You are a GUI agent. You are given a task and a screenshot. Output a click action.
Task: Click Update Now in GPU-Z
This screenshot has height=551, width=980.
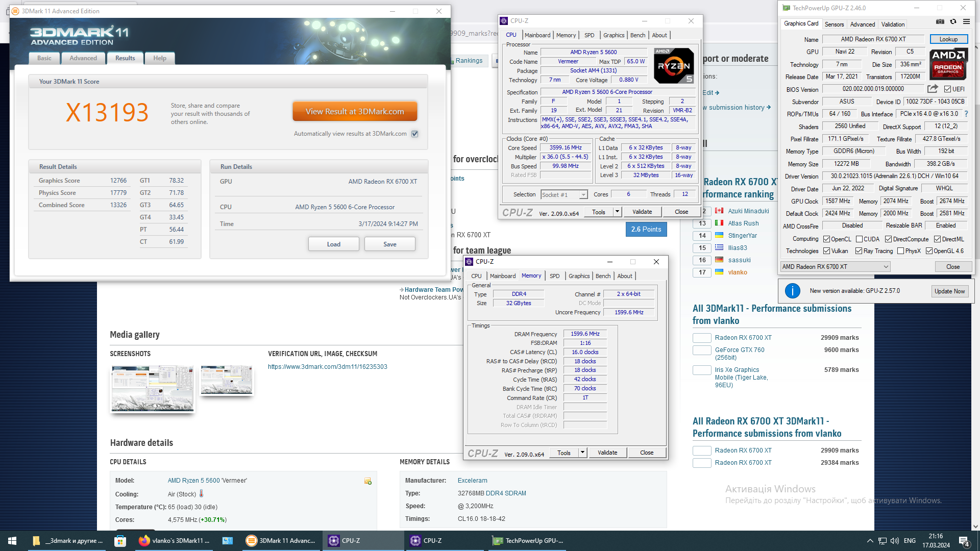point(949,291)
